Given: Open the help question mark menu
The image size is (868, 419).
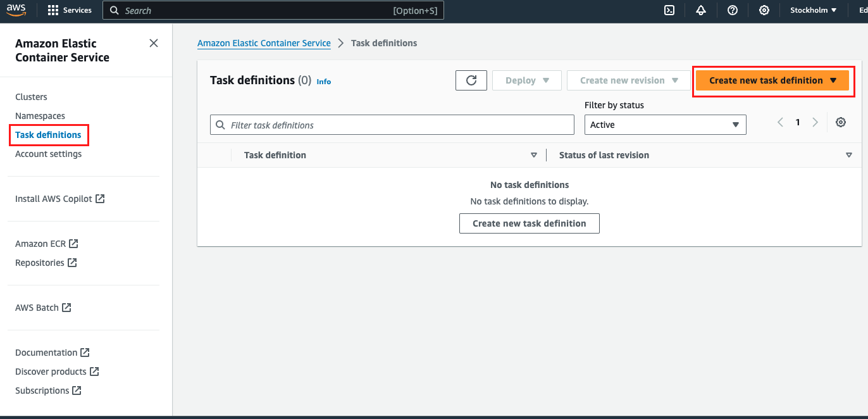Looking at the screenshot, I should click(733, 10).
